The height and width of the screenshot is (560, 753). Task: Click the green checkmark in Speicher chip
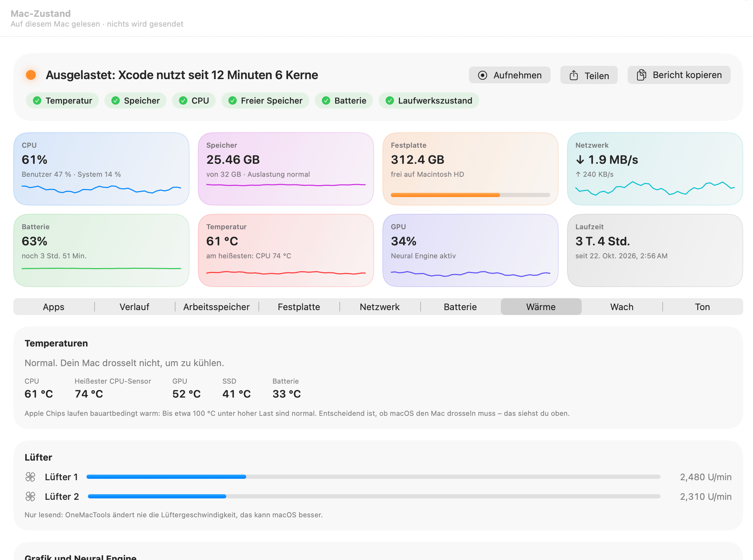115,101
